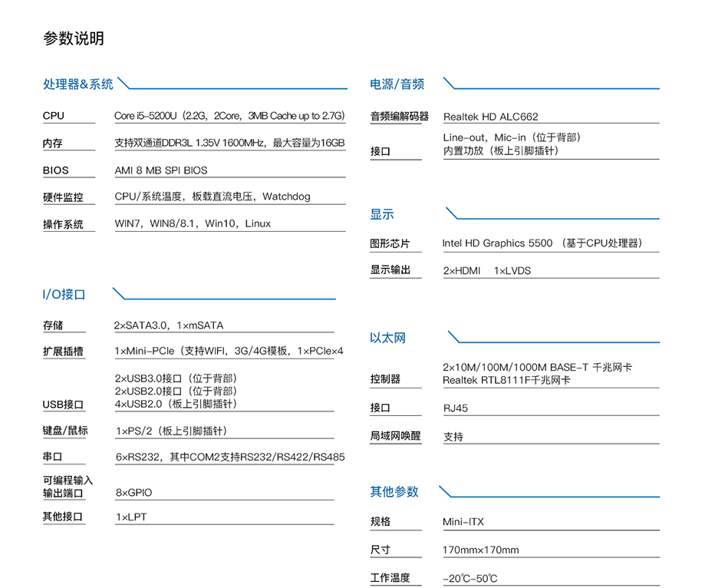Image resolution: width=702 pixels, height=588 pixels.
Task: Click the WIN7, WIN8/8.1 operating system value
Action: [193, 224]
